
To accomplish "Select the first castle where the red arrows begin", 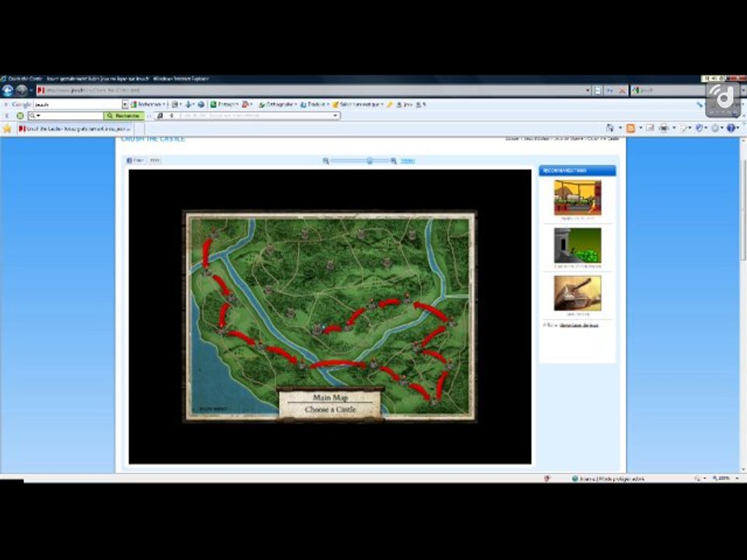I will tap(214, 233).
